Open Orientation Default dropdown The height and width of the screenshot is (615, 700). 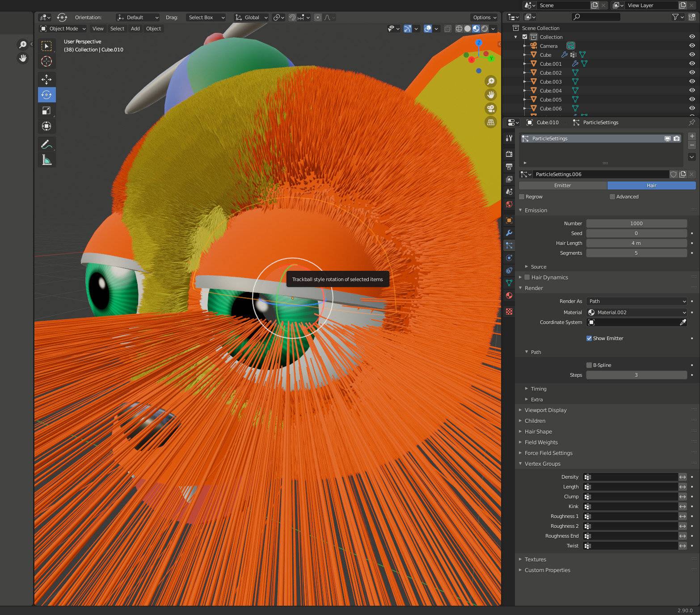[138, 17]
